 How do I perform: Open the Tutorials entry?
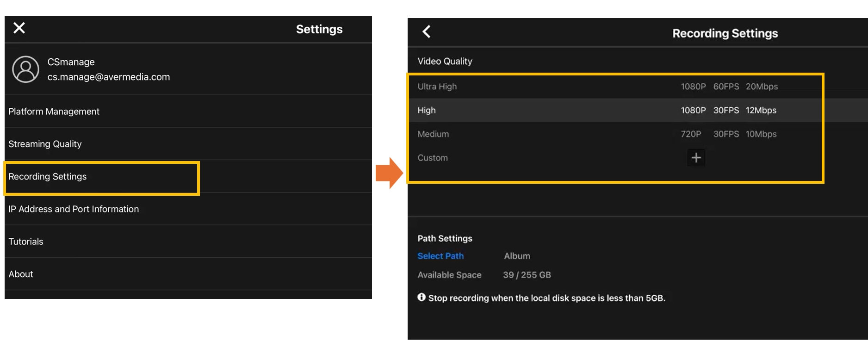pos(26,242)
